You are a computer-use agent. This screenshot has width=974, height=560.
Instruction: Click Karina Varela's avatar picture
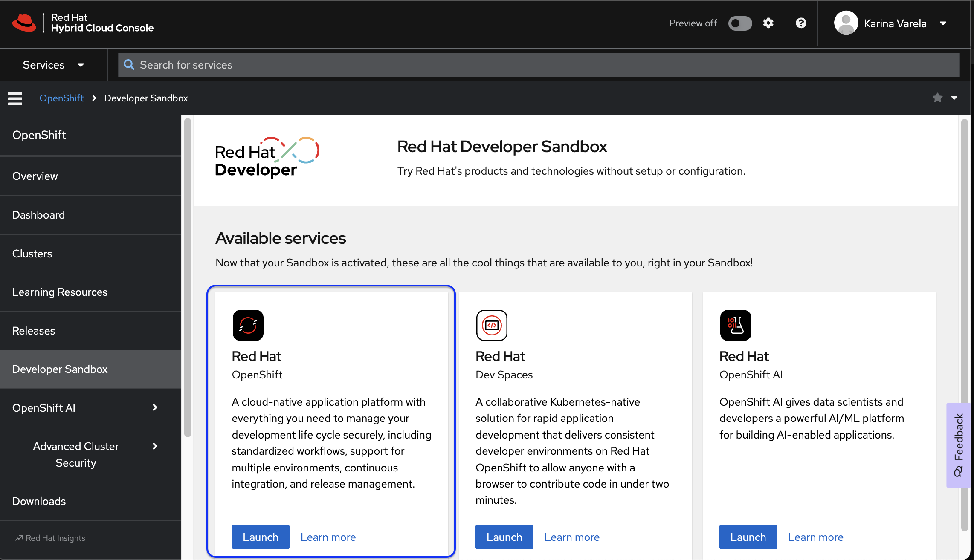tap(846, 23)
